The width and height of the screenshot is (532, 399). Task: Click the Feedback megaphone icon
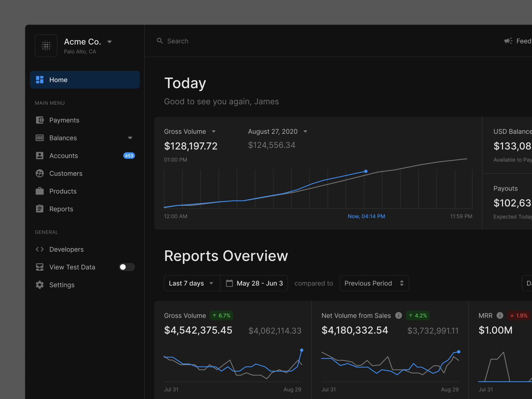tap(508, 41)
